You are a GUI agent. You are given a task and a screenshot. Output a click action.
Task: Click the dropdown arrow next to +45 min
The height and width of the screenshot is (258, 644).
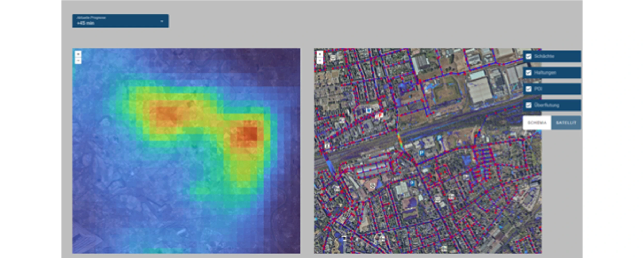pos(162,21)
